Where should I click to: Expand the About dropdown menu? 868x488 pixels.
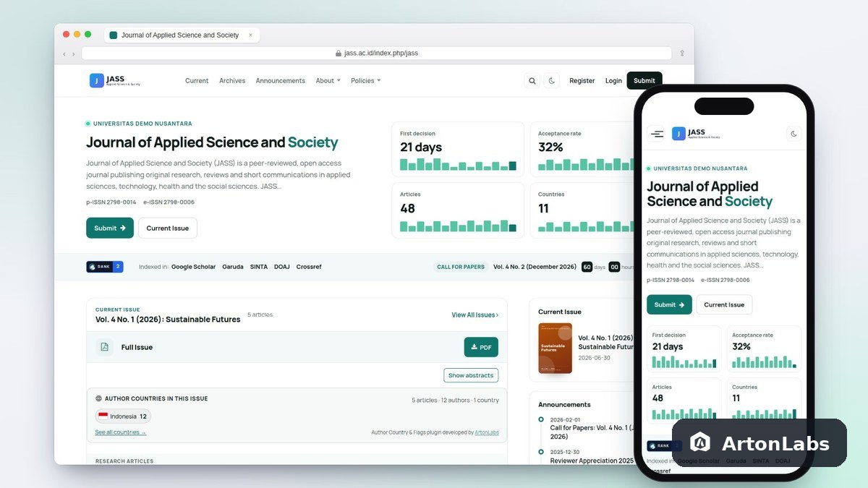pos(328,81)
